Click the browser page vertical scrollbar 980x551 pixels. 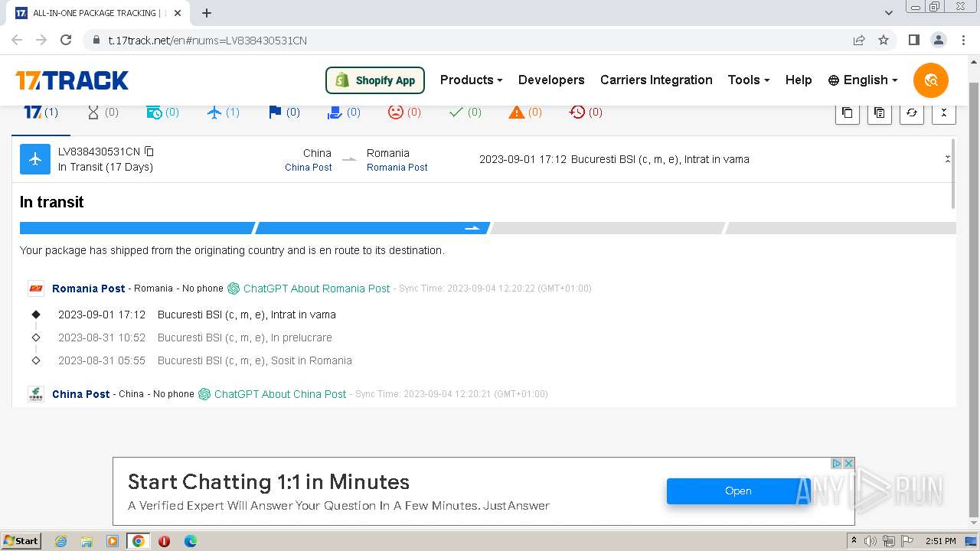click(974, 298)
